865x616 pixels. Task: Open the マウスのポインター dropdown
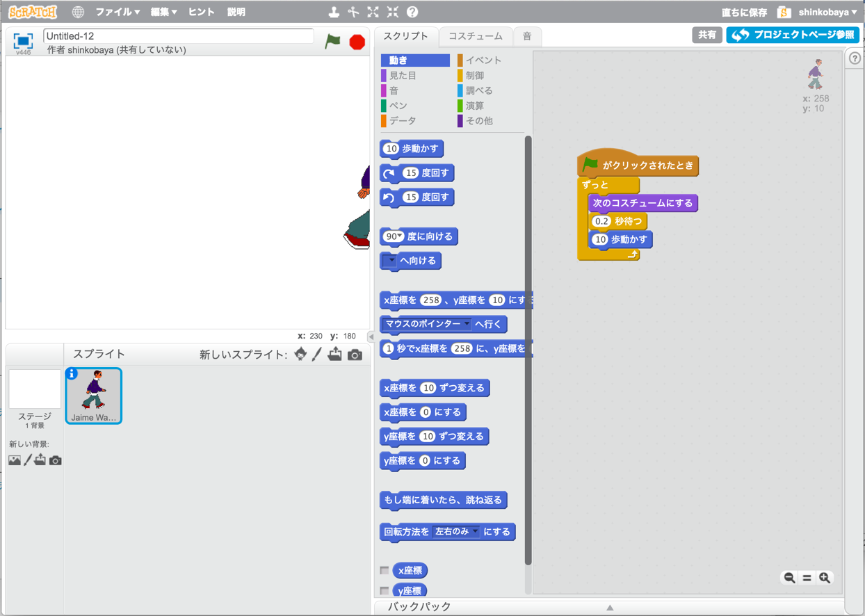point(467,324)
